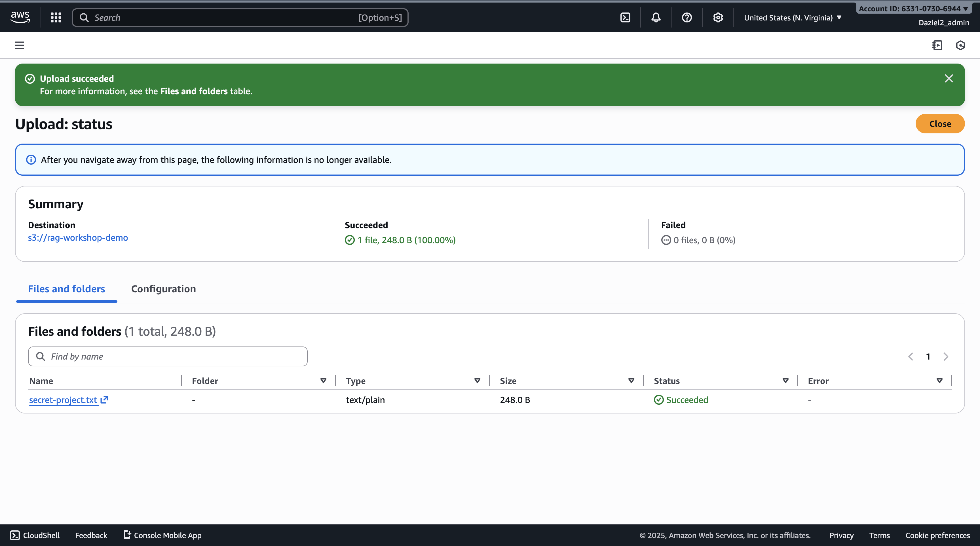Click the Close button for upload status
Viewport: 980px width, 546px height.
[940, 123]
